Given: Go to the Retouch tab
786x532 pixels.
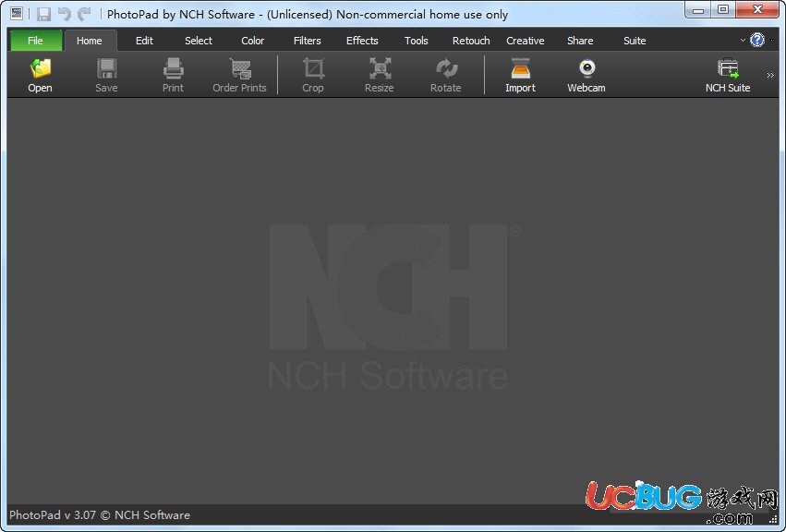Looking at the screenshot, I should [471, 41].
